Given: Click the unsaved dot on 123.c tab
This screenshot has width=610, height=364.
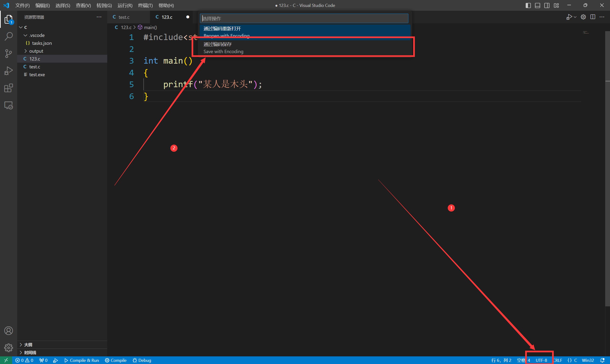Looking at the screenshot, I should click(x=188, y=17).
